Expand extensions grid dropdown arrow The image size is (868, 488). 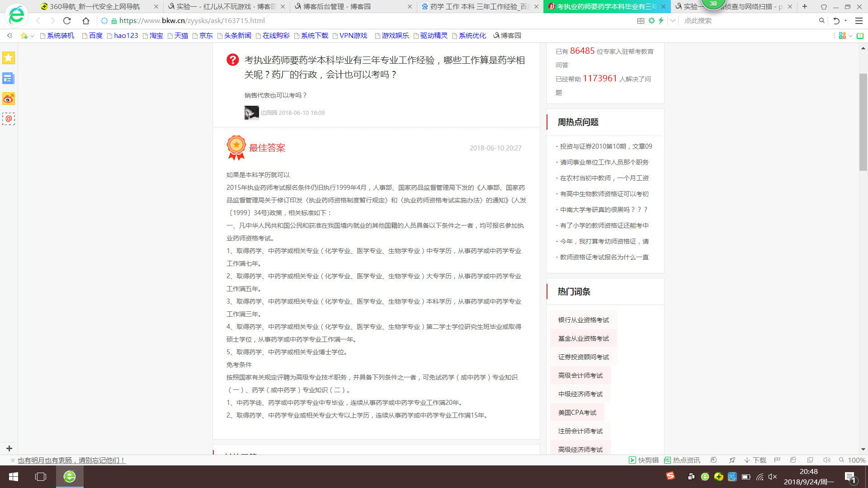click(x=850, y=36)
